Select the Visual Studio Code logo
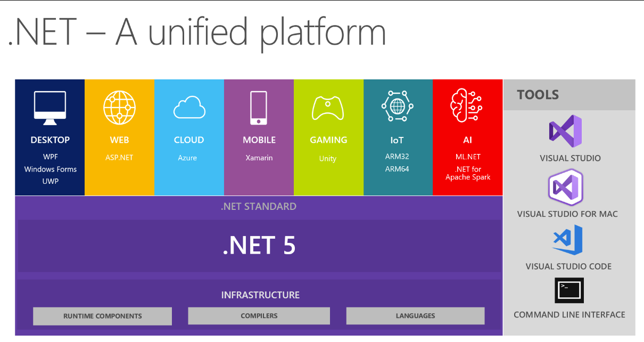Image resolution: width=644 pixels, height=342 pixels. [567, 240]
